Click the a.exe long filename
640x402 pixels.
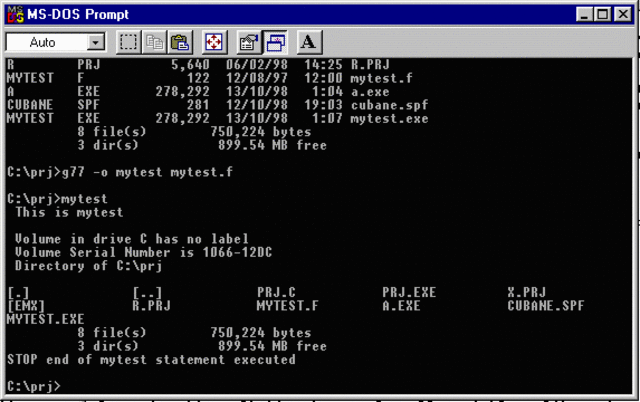click(x=370, y=91)
